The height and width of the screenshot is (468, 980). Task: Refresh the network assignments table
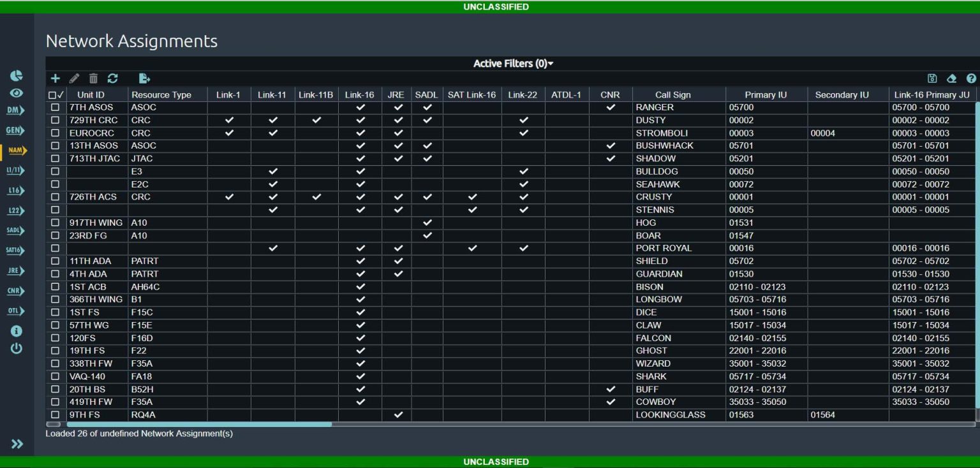113,78
